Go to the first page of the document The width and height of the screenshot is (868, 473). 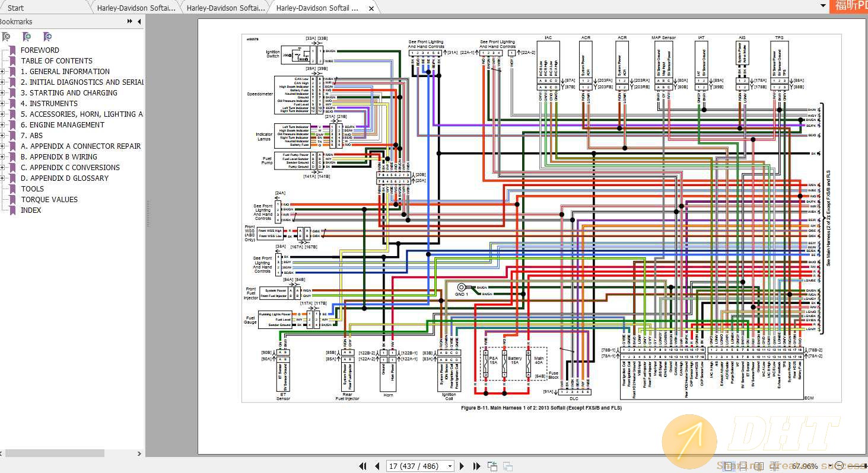[363, 466]
